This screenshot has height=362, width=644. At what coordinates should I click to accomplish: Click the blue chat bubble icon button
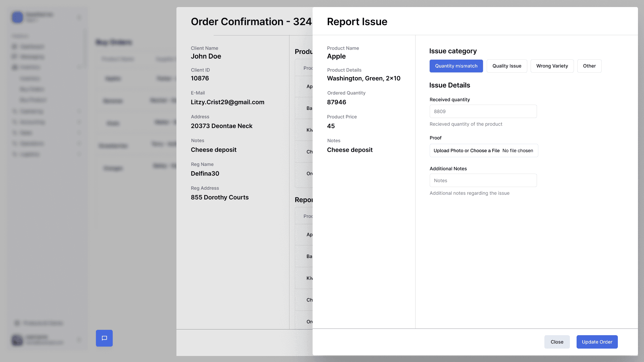(x=104, y=338)
